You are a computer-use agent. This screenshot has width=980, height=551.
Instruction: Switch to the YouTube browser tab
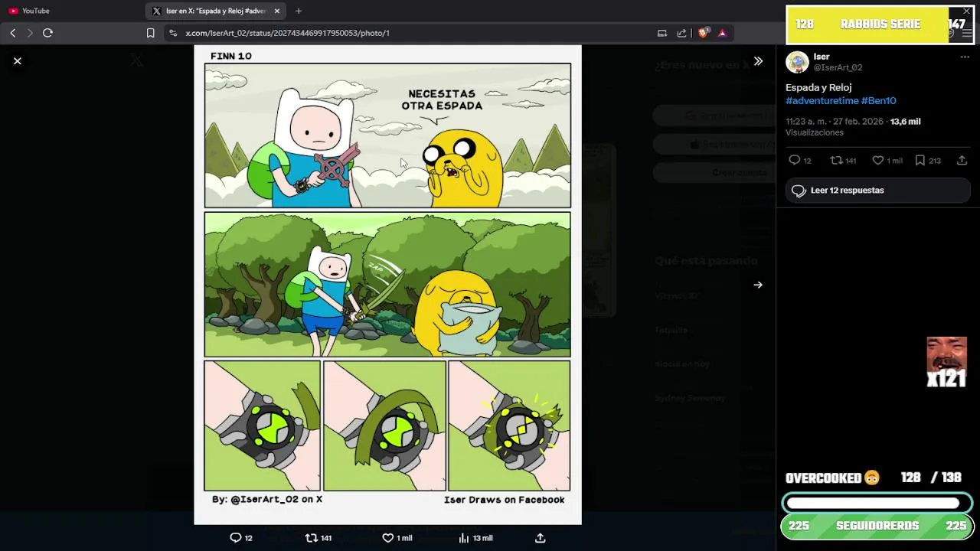click(71, 11)
